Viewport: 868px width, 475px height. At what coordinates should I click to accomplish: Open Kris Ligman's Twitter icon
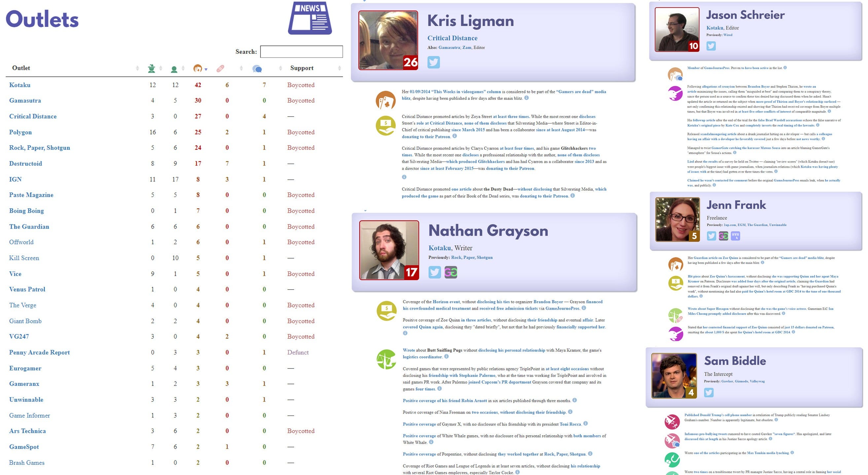433,62
